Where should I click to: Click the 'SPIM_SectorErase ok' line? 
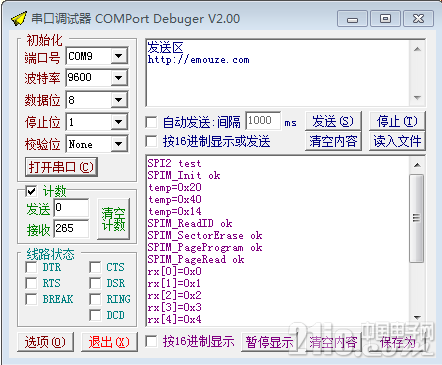205,235
